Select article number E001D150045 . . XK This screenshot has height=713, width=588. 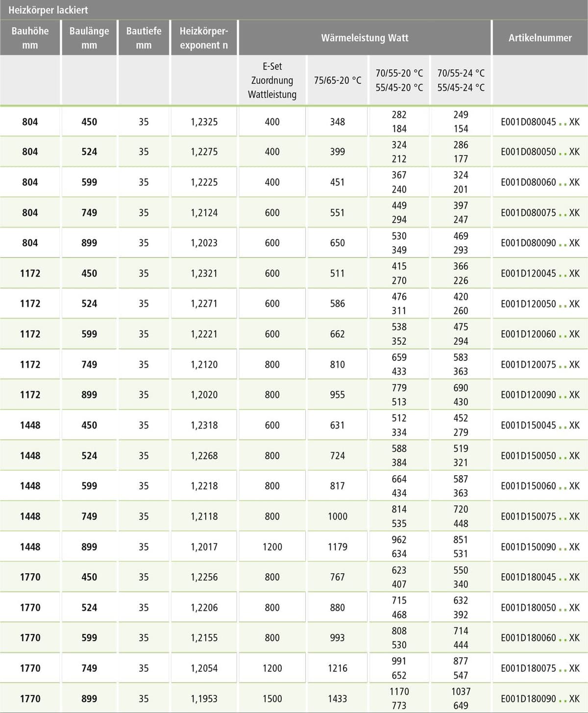point(540,425)
